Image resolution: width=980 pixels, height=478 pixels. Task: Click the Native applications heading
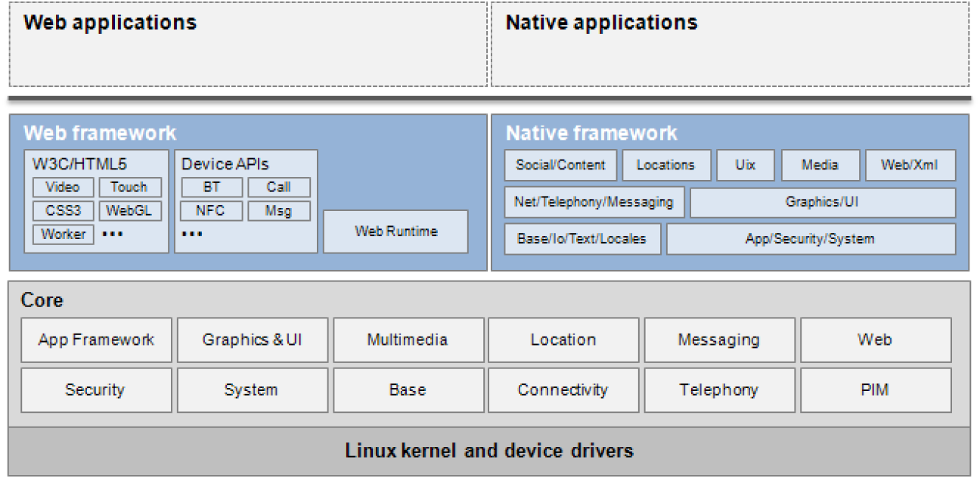(601, 23)
